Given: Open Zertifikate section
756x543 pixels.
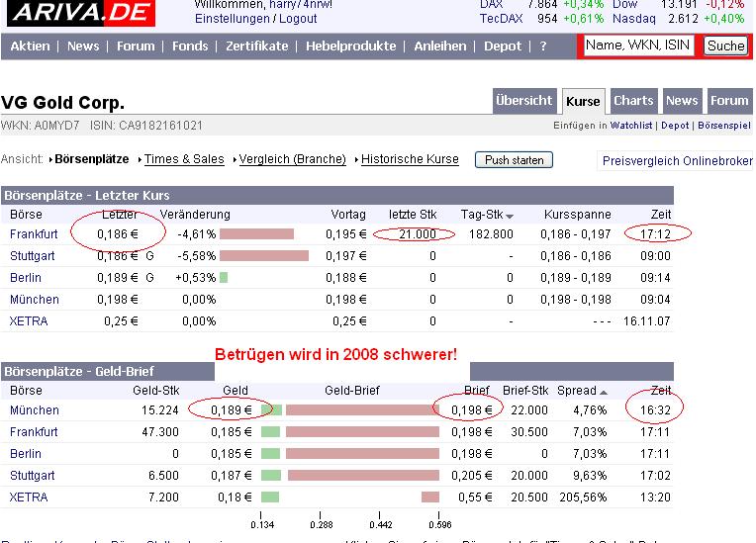Looking at the screenshot, I should pyautogui.click(x=257, y=46).
